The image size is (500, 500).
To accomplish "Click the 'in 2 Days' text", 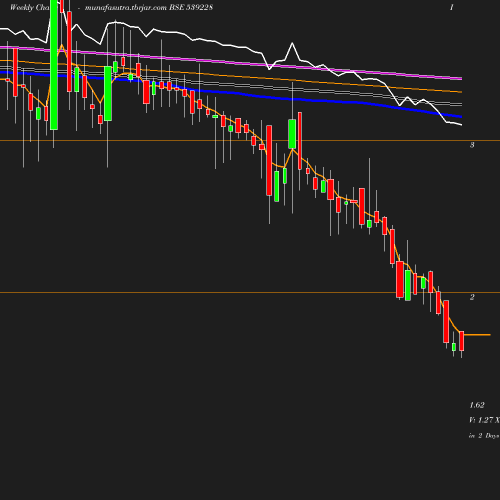I will pos(484,436).
